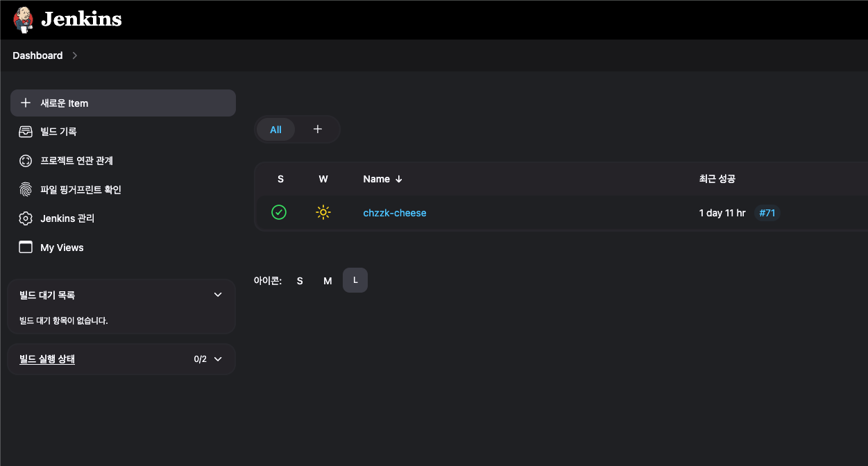Click the My Views window icon

(26, 248)
